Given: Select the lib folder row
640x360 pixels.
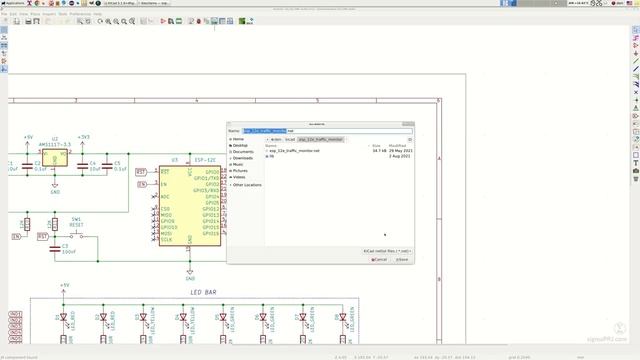Looking at the screenshot, I should 339,156.
